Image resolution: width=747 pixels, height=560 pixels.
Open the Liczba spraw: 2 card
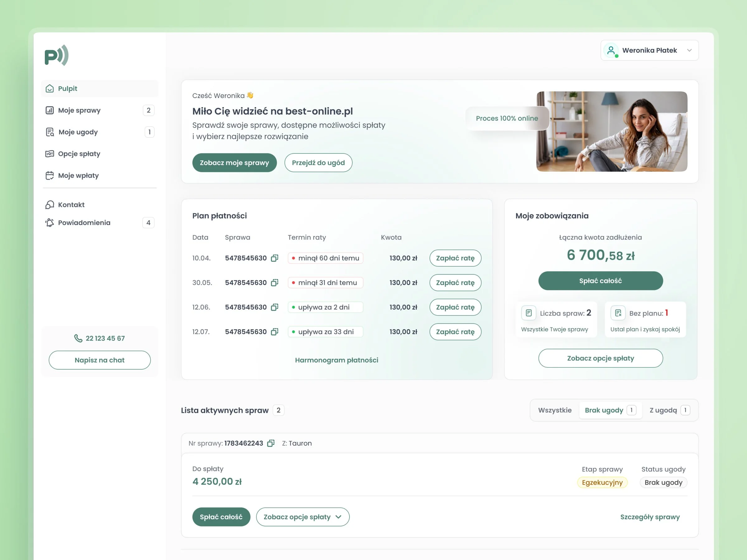tap(556, 319)
